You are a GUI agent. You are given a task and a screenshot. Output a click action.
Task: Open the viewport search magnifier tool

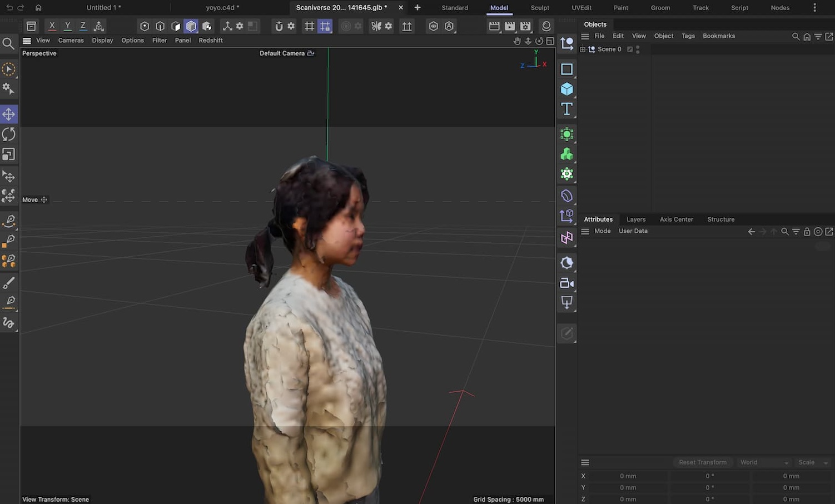point(8,44)
